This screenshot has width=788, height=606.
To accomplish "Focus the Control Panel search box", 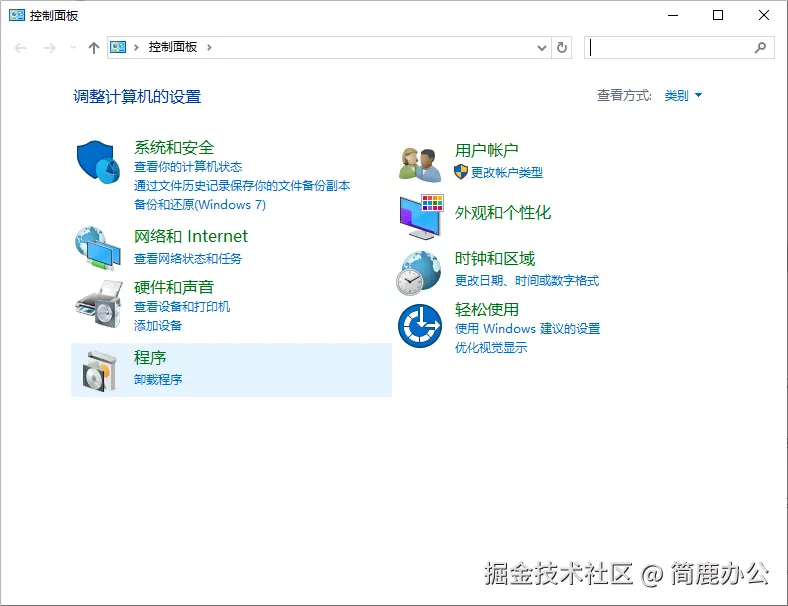I will click(679, 48).
